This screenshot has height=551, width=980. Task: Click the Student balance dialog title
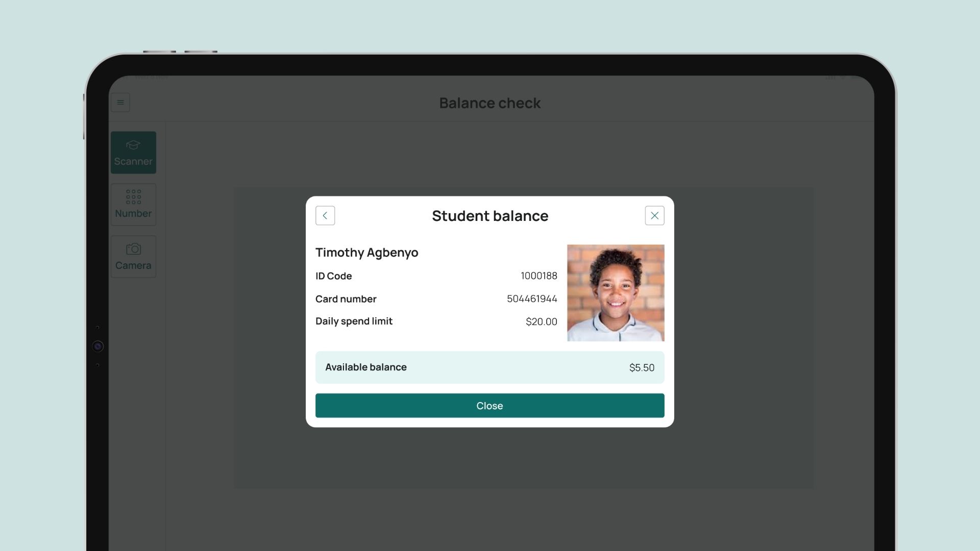[490, 216]
